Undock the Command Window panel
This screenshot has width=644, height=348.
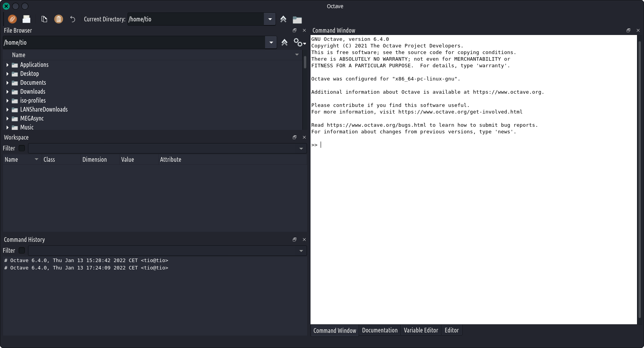[x=628, y=30]
